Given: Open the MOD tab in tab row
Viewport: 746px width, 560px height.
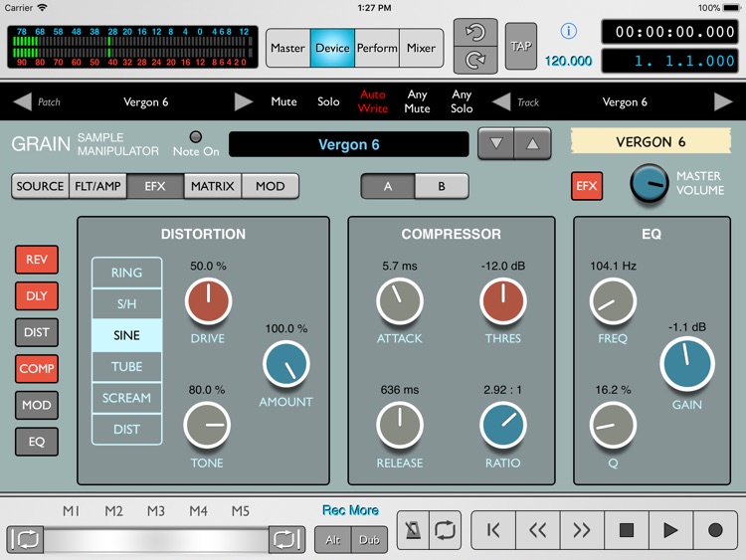Looking at the screenshot, I should coord(271,186).
